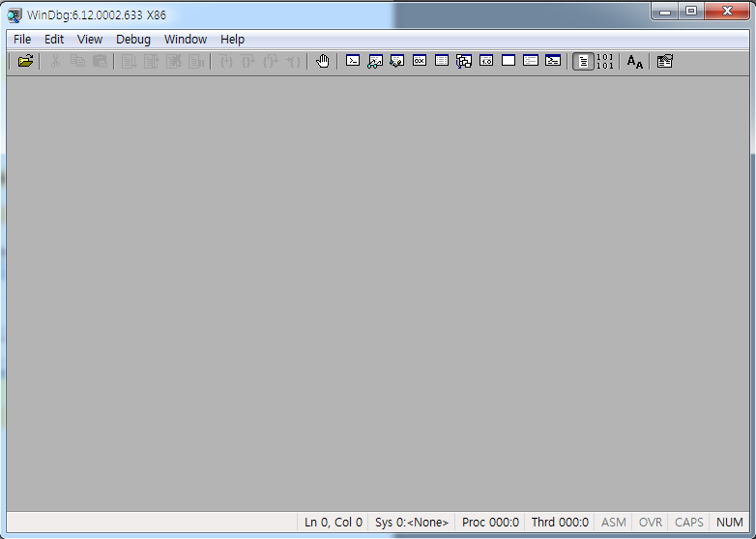756x539 pixels.
Task: Open the View menu
Action: tap(90, 40)
